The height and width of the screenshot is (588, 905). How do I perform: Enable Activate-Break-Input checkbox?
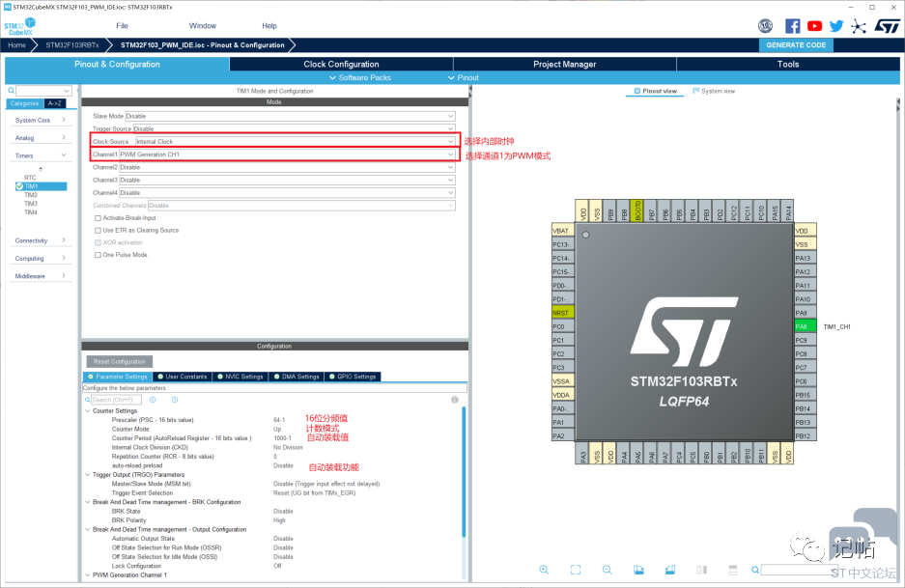click(x=98, y=218)
